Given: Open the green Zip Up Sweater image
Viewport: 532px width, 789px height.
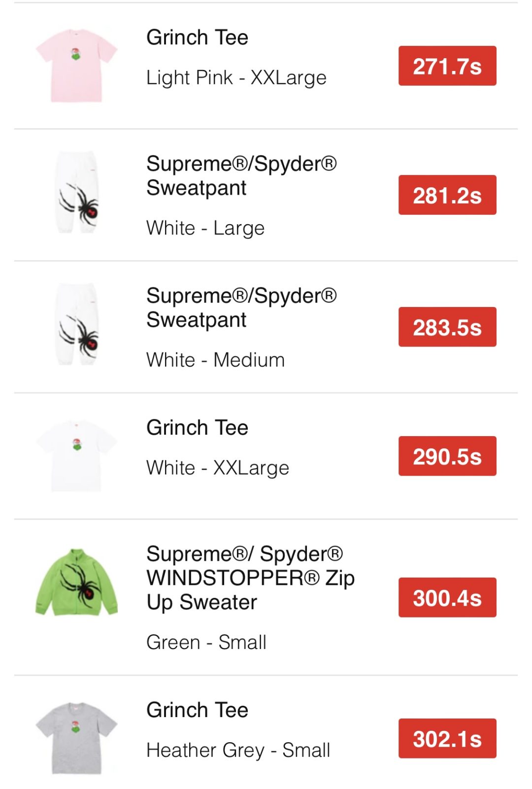Looking at the screenshot, I should click(76, 582).
